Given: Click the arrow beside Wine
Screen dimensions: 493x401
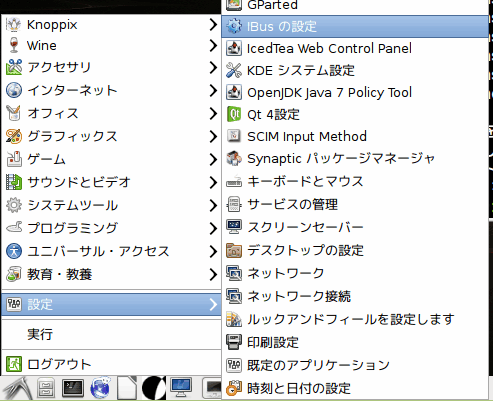Looking at the screenshot, I should [213, 46].
